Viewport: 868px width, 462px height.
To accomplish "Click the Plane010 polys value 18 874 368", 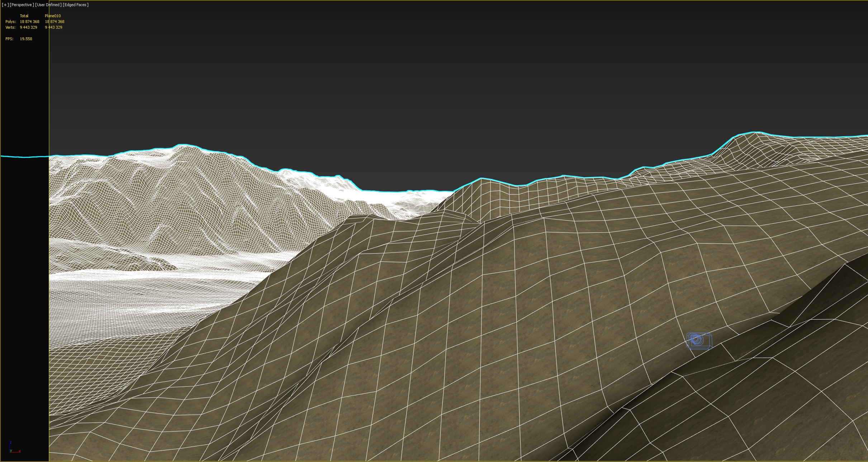I will pos(54,22).
